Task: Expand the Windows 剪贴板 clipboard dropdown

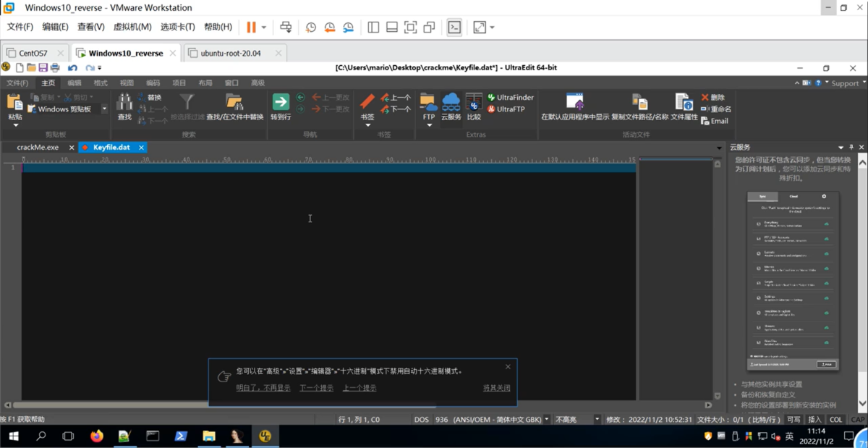Action: (104, 109)
